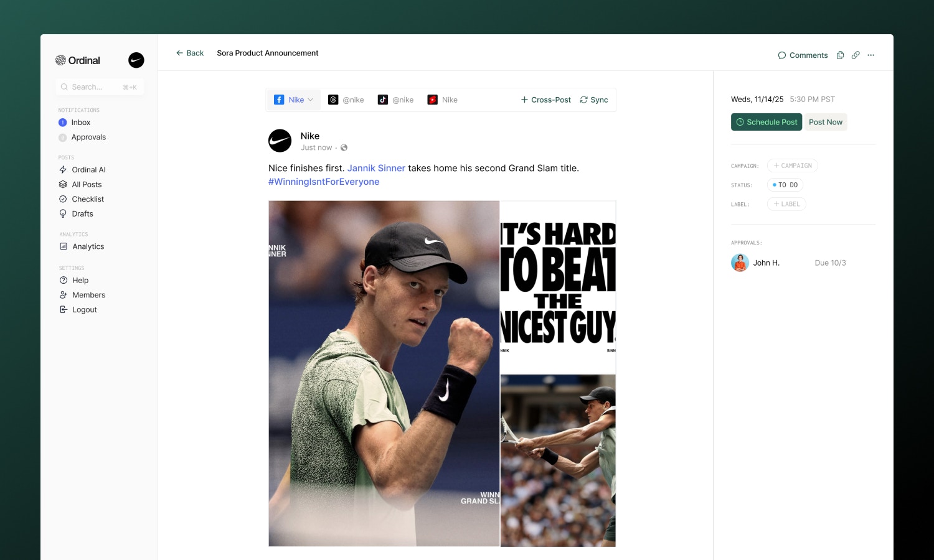The height and width of the screenshot is (560, 934).
Task: Focus the Search field in sidebar
Action: point(100,87)
